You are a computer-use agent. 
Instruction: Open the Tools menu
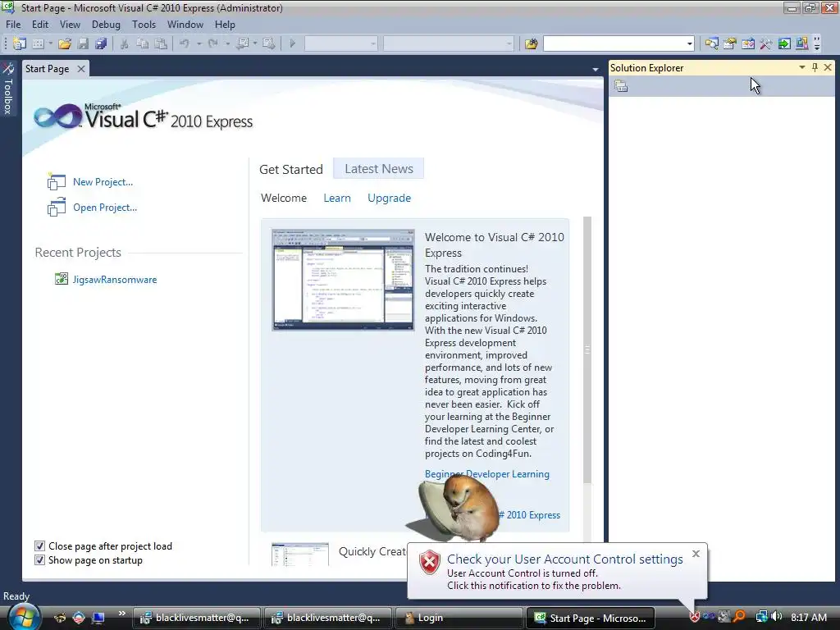[144, 25]
